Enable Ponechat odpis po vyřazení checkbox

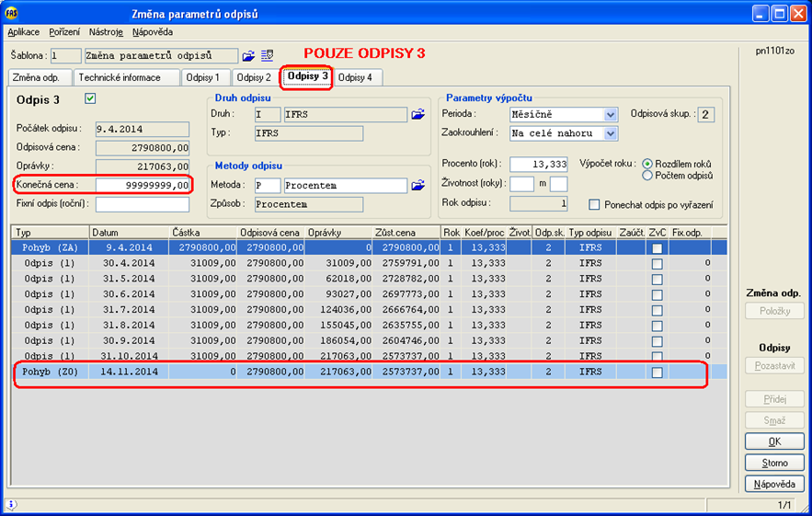click(x=594, y=204)
